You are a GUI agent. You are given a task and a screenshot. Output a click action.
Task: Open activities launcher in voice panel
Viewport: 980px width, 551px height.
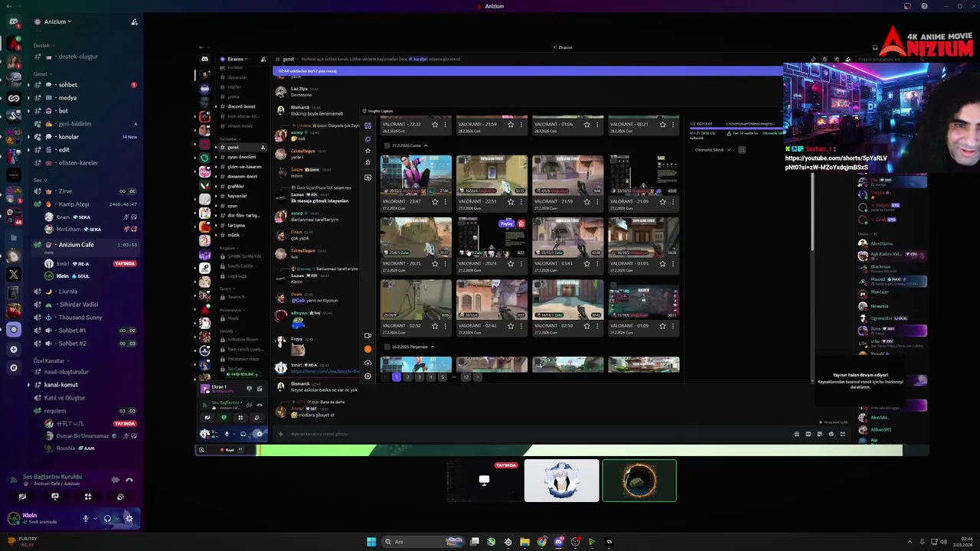pyautogui.click(x=88, y=497)
